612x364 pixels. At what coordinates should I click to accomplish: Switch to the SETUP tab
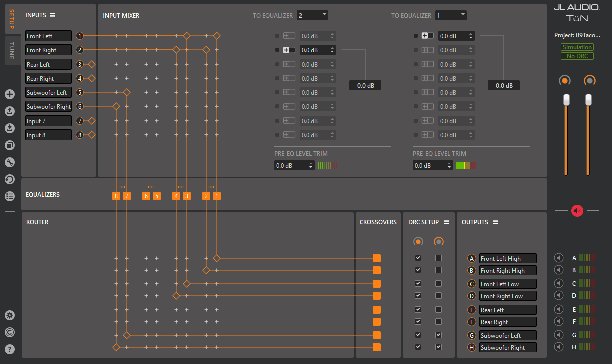(12, 20)
